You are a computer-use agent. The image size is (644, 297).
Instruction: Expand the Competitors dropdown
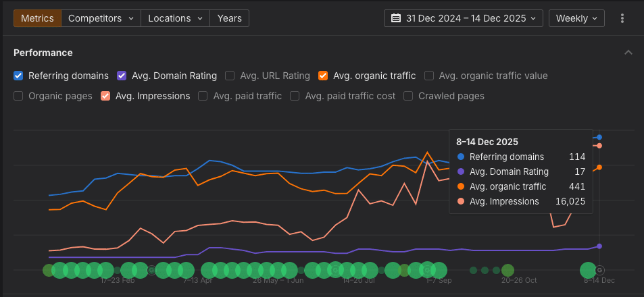point(101,18)
